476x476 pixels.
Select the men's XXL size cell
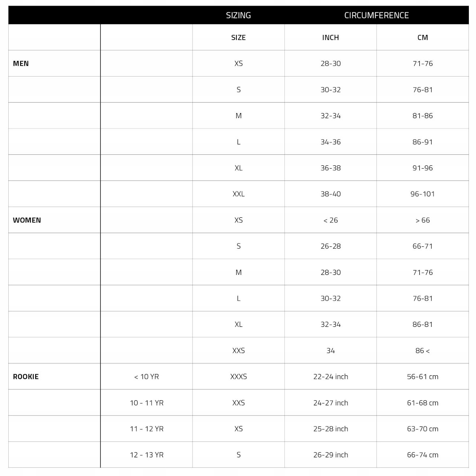pos(238,194)
